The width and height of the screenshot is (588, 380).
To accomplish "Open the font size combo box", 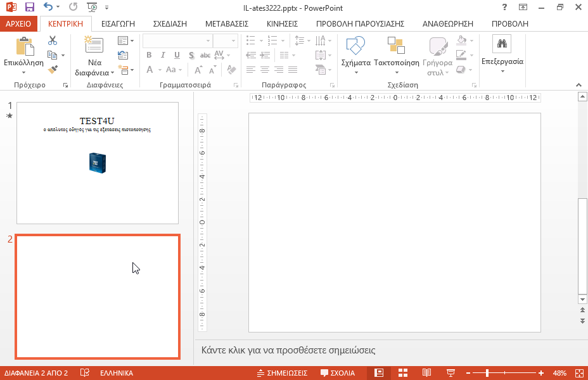I will coord(226,41).
